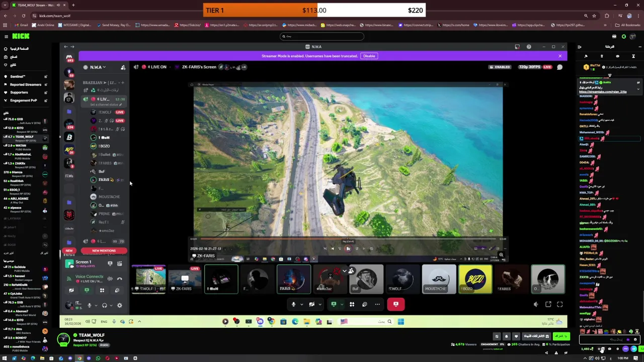Show hidden icons in Windows tray
The width and height of the screenshot is (644, 362).
click(x=585, y=358)
